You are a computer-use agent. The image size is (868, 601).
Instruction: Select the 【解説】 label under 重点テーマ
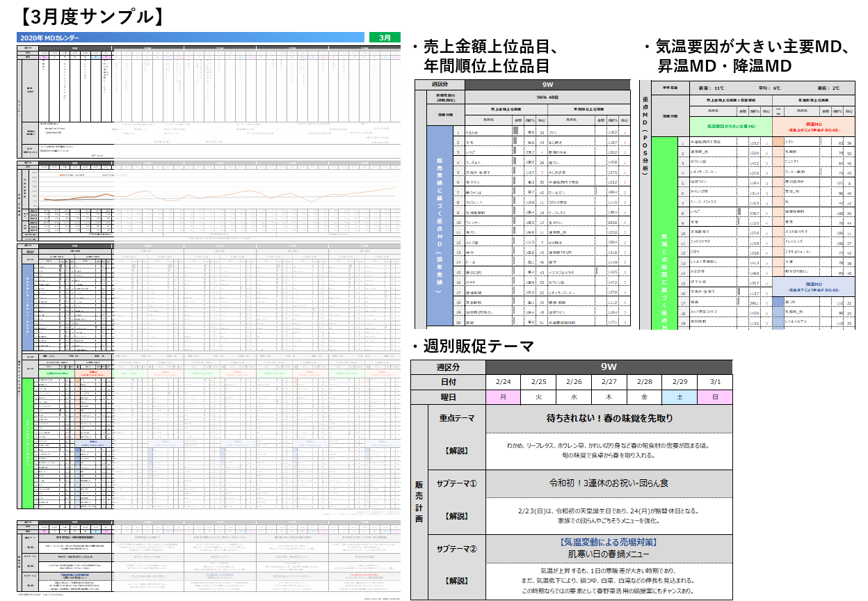457,451
